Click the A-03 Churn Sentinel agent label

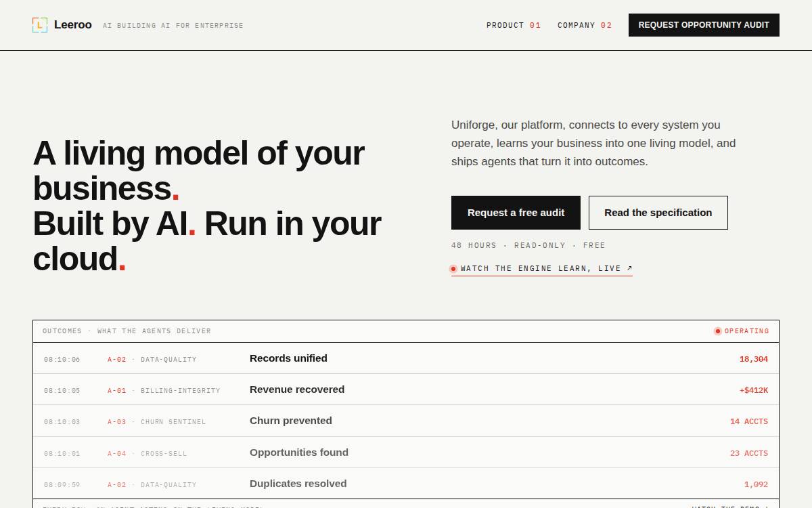pos(156,422)
